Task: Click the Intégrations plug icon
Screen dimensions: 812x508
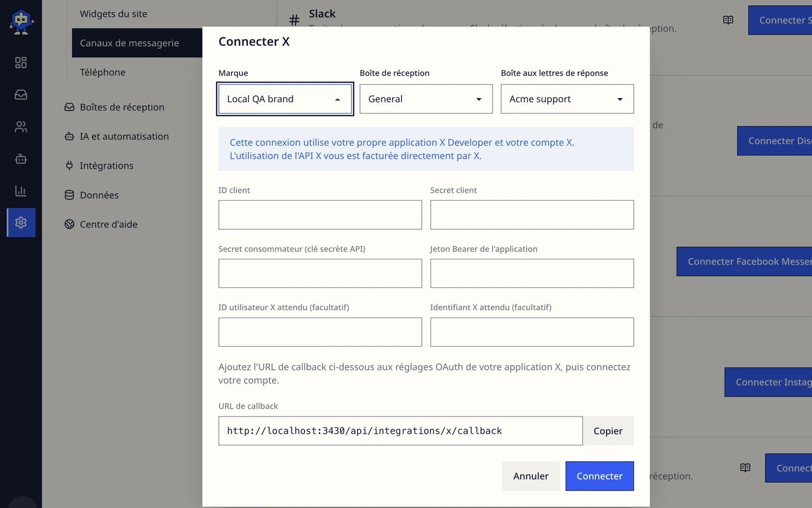Action: click(69, 166)
